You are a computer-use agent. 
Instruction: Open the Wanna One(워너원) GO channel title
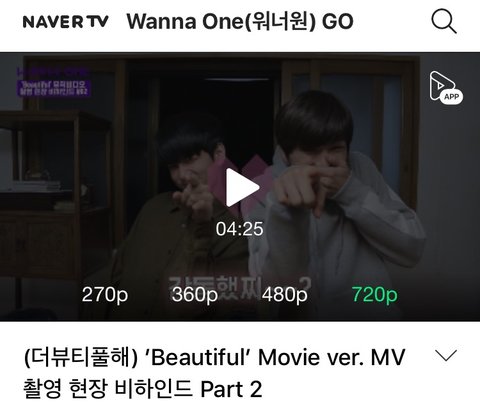(x=240, y=22)
